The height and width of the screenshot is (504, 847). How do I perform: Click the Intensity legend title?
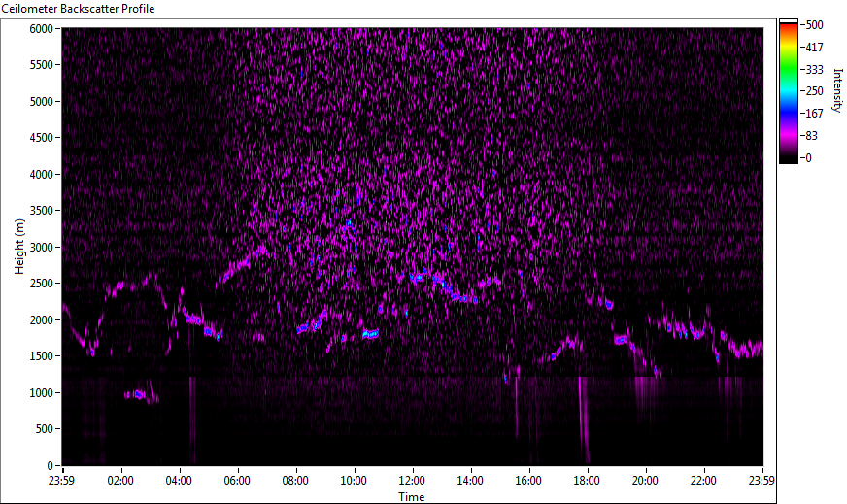pyautogui.click(x=838, y=90)
